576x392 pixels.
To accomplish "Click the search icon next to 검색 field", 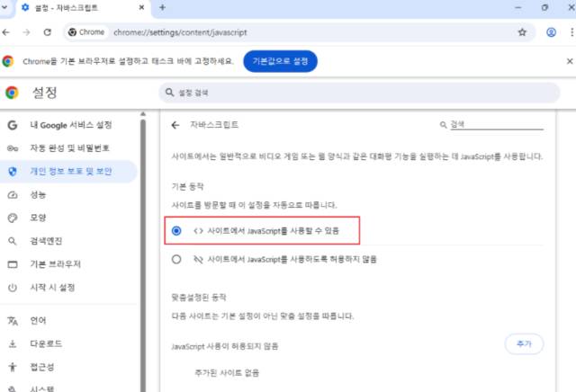I will point(443,125).
